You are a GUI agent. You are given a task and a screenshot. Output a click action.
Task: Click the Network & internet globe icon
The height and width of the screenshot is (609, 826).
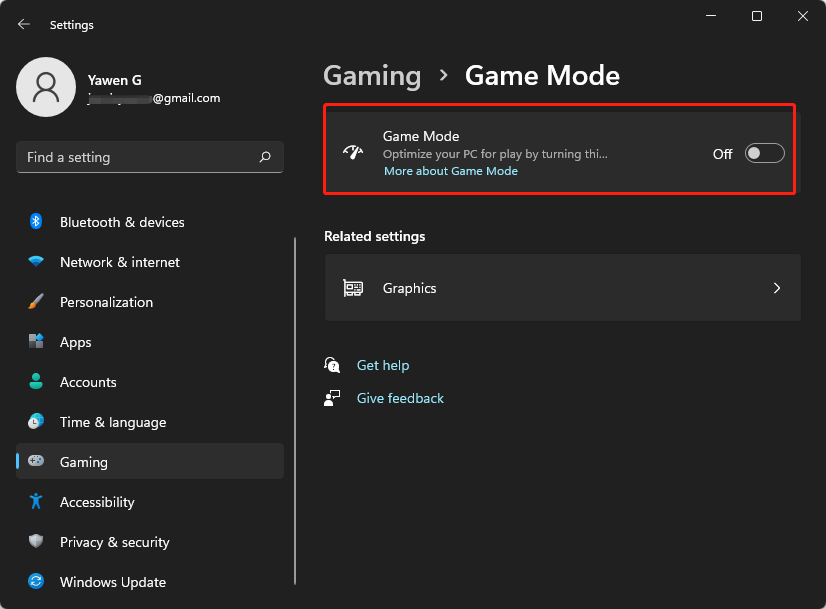[x=37, y=262]
